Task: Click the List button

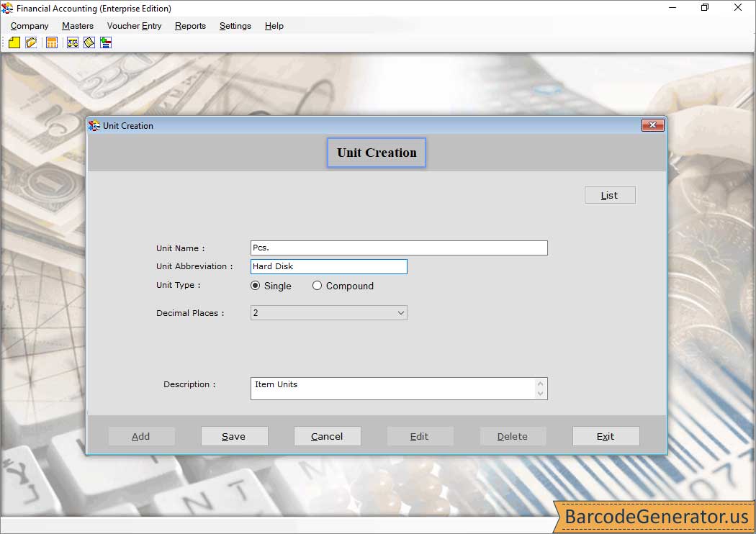Action: coord(610,195)
